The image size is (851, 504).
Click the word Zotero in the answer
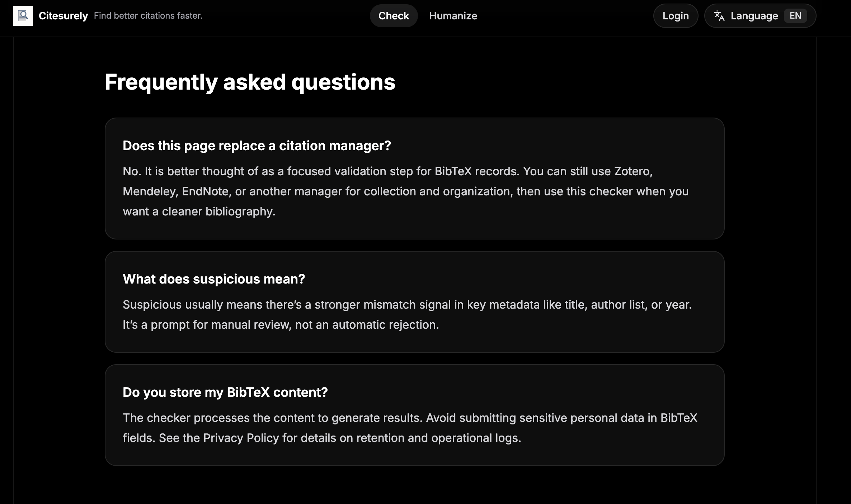(632, 171)
